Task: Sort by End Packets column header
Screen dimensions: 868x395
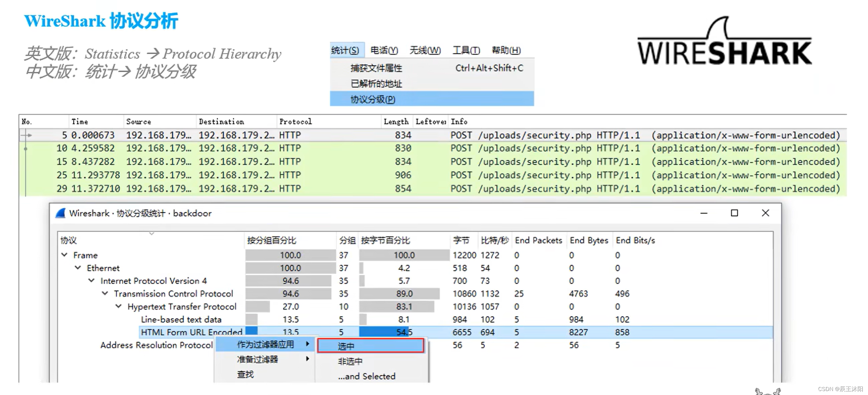Action: pyautogui.click(x=539, y=240)
